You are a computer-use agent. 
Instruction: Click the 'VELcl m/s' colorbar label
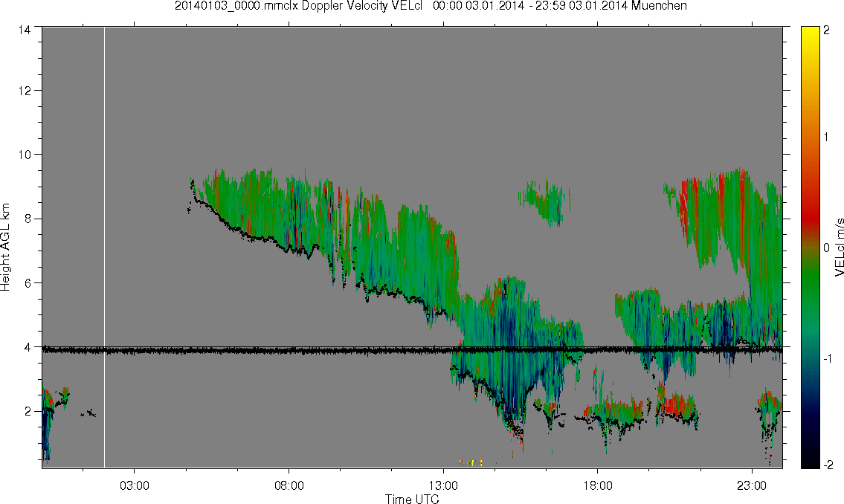coord(839,248)
